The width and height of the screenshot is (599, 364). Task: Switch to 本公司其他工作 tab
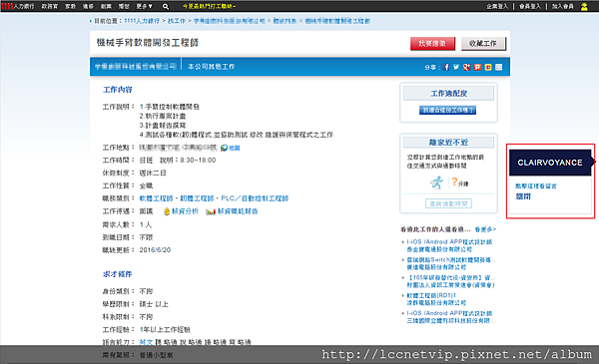tap(212, 67)
